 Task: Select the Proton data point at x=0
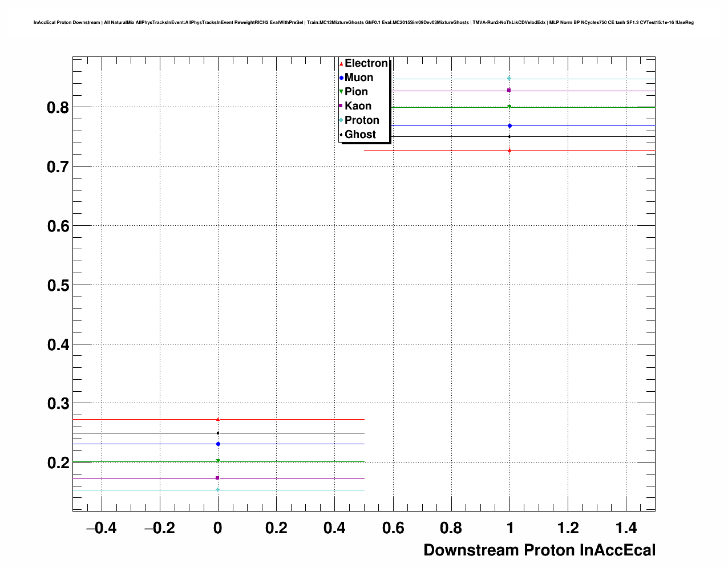[218, 490]
